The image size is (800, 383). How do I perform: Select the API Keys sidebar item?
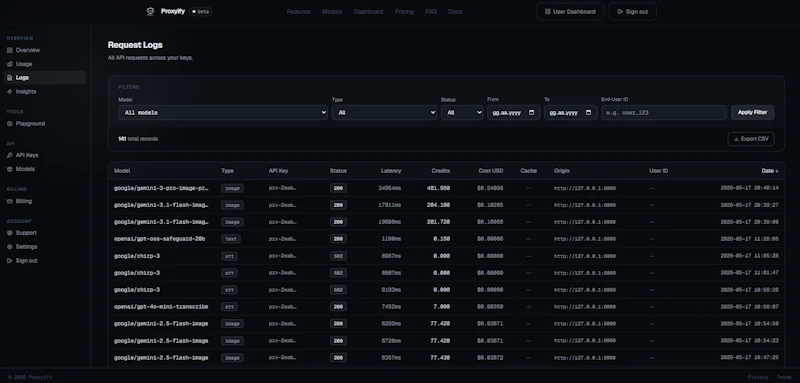pyautogui.click(x=44, y=155)
